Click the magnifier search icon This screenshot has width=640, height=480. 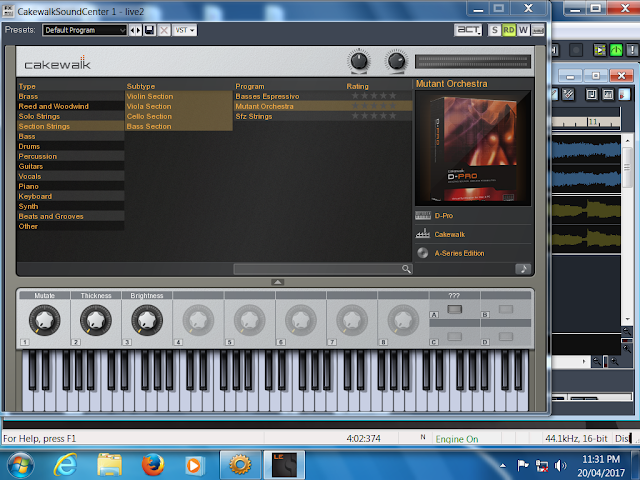(407, 269)
